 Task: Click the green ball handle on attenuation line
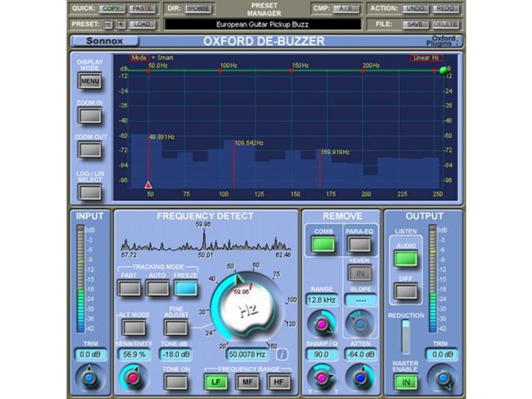[x=443, y=70]
